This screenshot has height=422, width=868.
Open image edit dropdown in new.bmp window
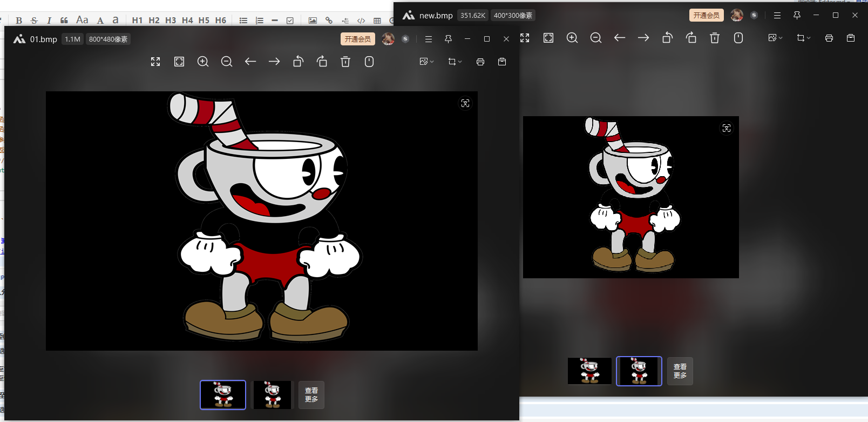point(775,38)
